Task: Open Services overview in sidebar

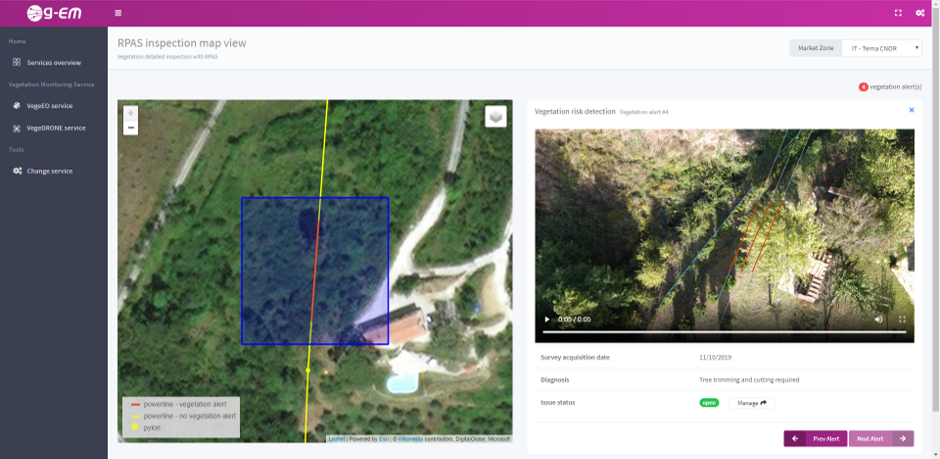Action: (53, 62)
